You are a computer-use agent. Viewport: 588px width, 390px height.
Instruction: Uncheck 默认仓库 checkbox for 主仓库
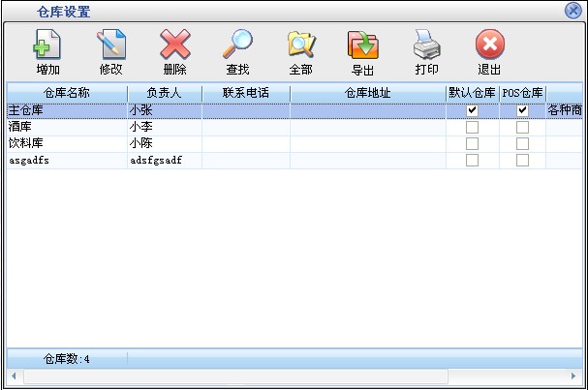click(472, 111)
